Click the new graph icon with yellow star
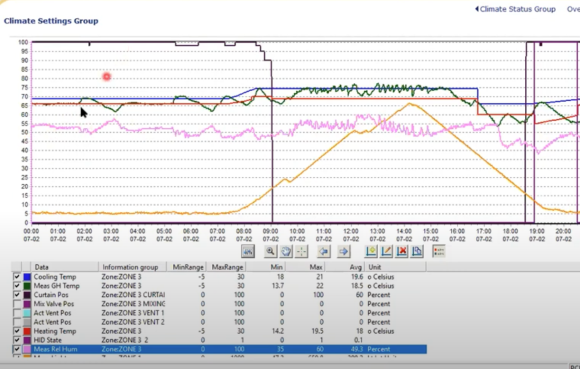The height and width of the screenshot is (369, 580). [371, 251]
